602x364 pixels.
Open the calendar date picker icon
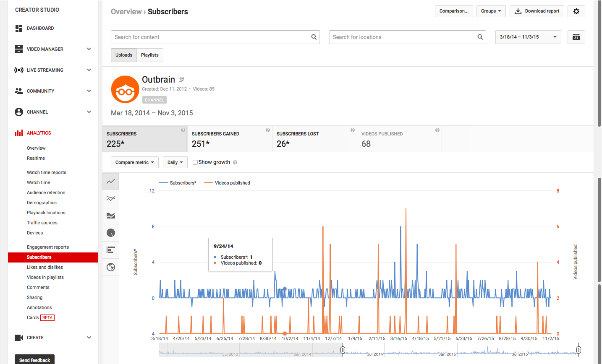(576, 37)
